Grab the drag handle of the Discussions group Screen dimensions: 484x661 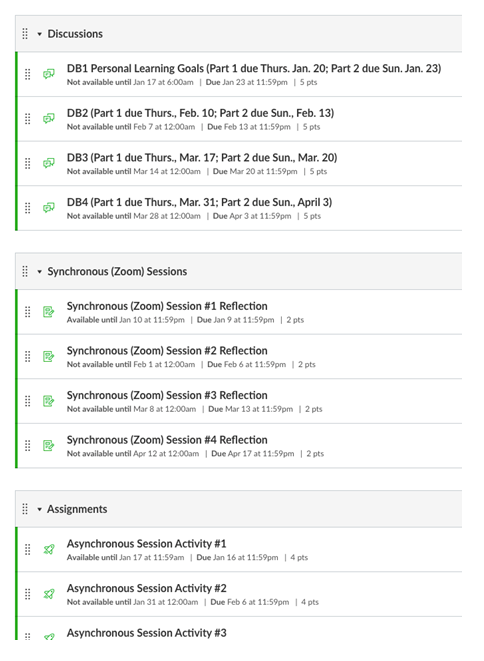(25, 34)
